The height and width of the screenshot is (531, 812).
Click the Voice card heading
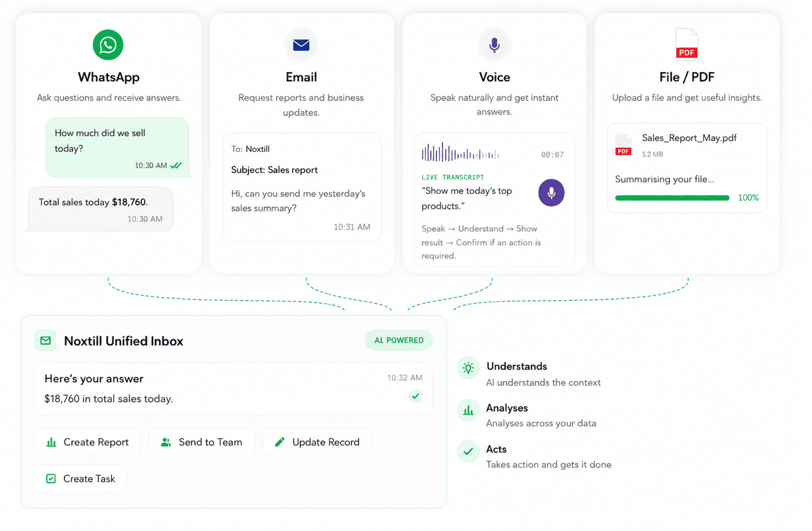(x=494, y=78)
